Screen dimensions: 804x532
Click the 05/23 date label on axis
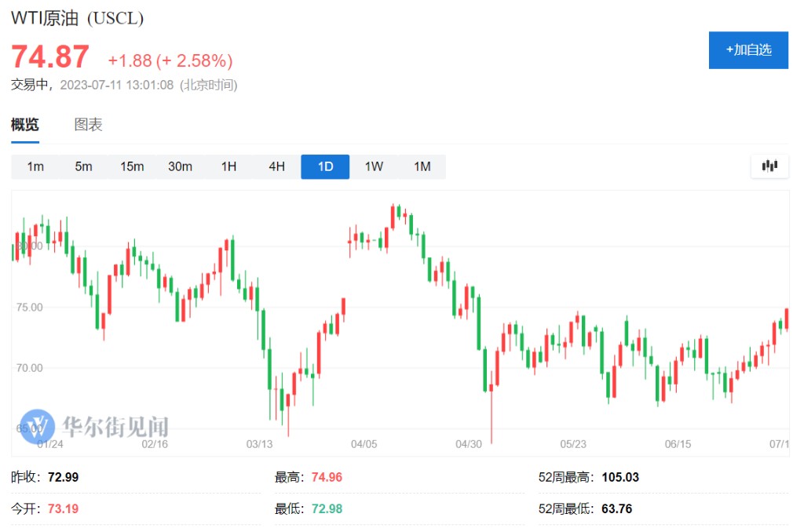572,444
